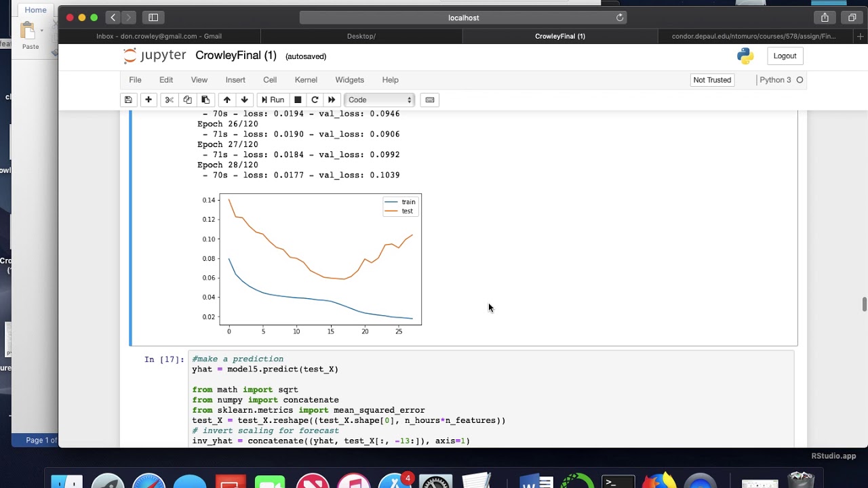Switch to the Desktop/ tab
The height and width of the screenshot is (488, 868).
coord(361,37)
